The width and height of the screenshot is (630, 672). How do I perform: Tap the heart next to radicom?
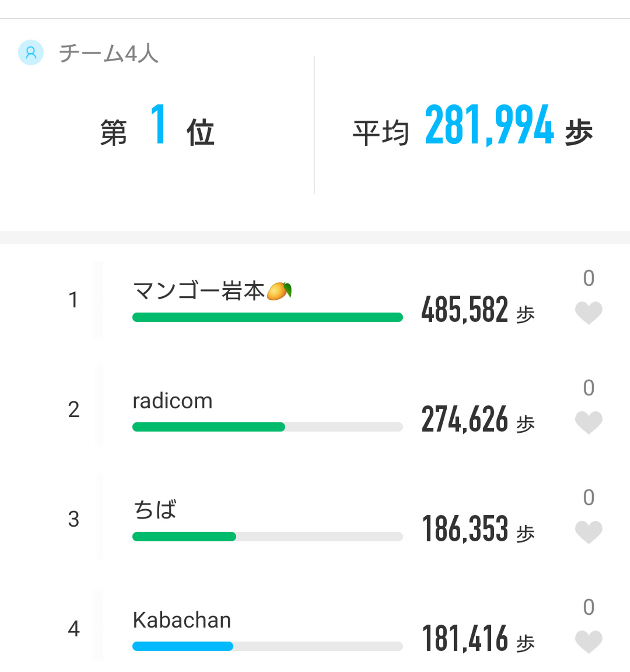[588, 423]
